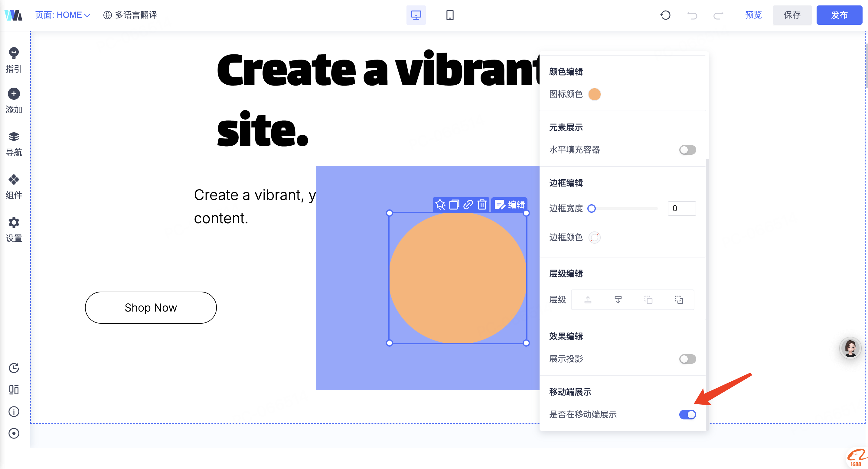This screenshot has height=469, width=868.
Task: Click the 边框宽度 value input field
Action: [x=682, y=209]
